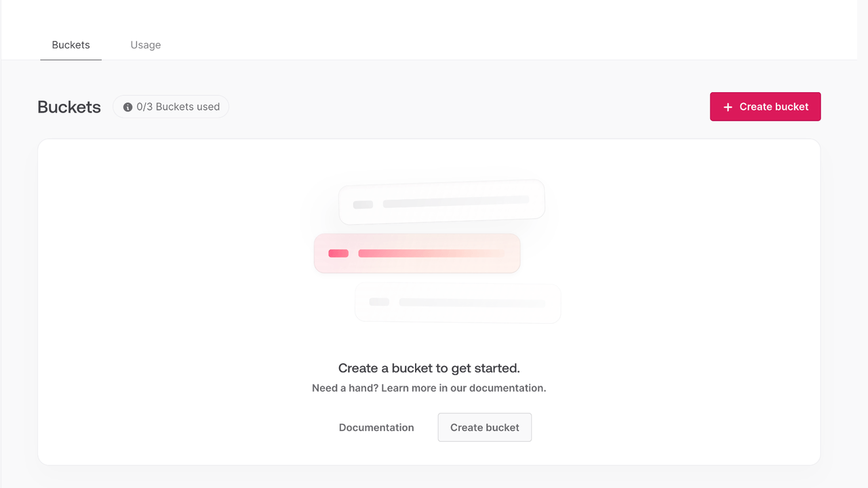The image size is (868, 488).
Task: Click the outlined Create bucket button
Action: click(484, 428)
